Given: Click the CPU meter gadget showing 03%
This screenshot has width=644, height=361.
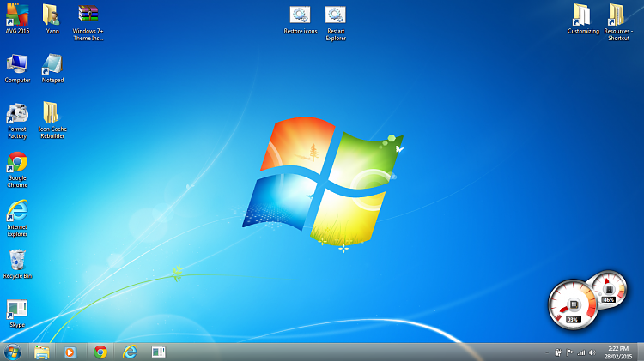Looking at the screenshot, I should pyautogui.click(x=573, y=304).
